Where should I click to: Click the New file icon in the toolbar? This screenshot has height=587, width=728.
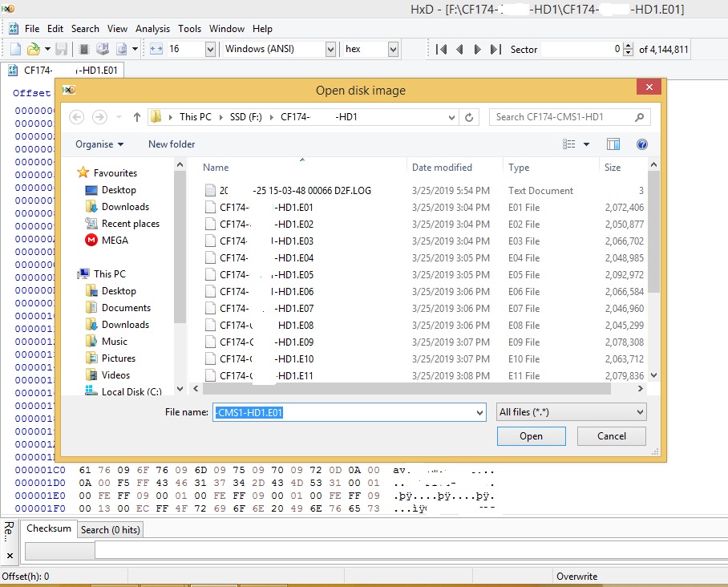click(14, 49)
